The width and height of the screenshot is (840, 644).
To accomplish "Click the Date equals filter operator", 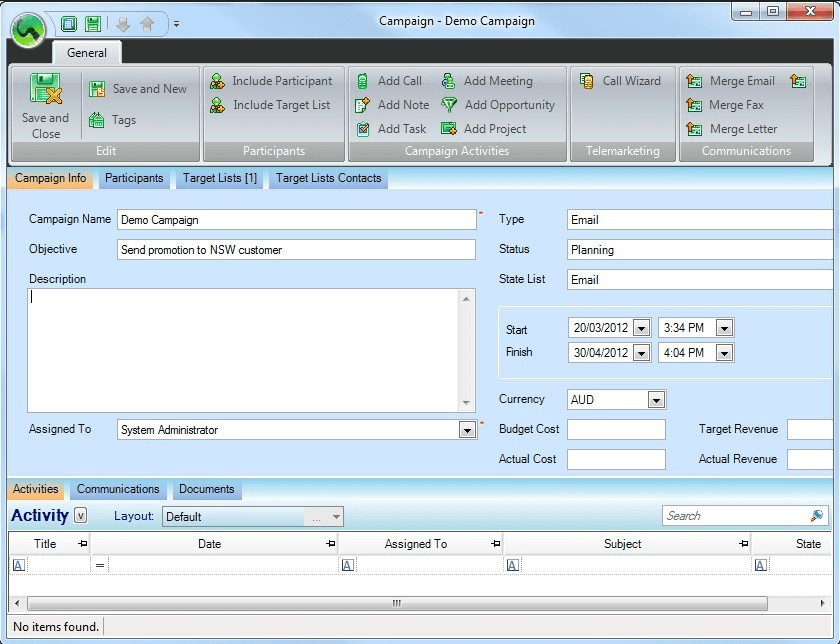I will coord(100,565).
